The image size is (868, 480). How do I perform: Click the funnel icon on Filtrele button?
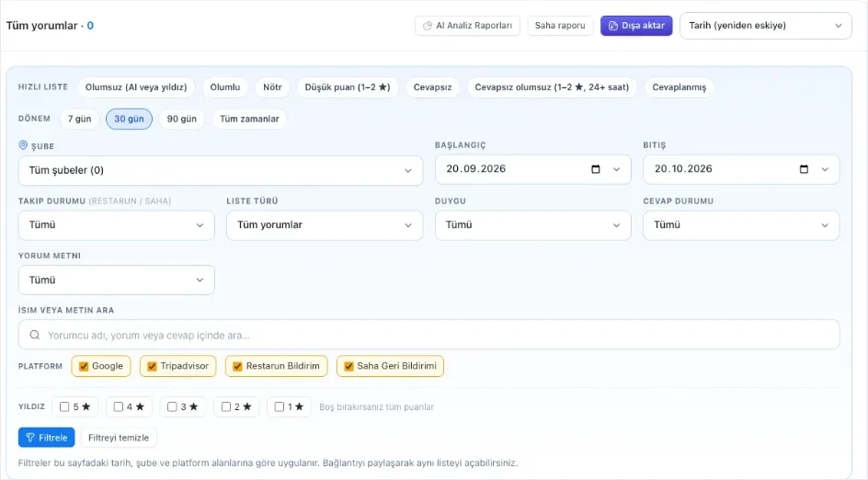tap(30, 438)
